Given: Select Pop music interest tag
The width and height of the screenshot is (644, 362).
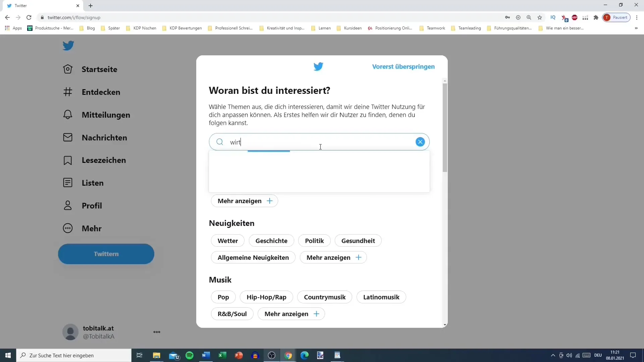Looking at the screenshot, I should [223, 297].
